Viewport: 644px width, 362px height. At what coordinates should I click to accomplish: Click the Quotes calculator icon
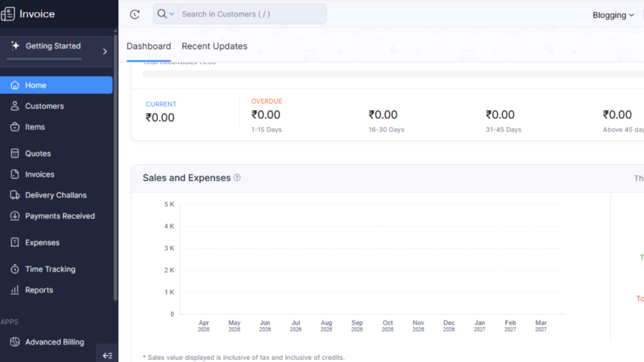(x=15, y=153)
